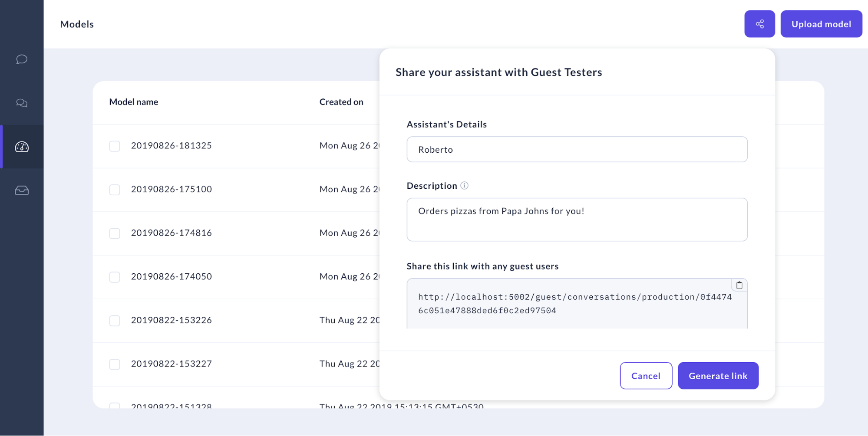This screenshot has height=436, width=868.
Task: Toggle checkbox for model 20190826-174050
Action: (115, 277)
